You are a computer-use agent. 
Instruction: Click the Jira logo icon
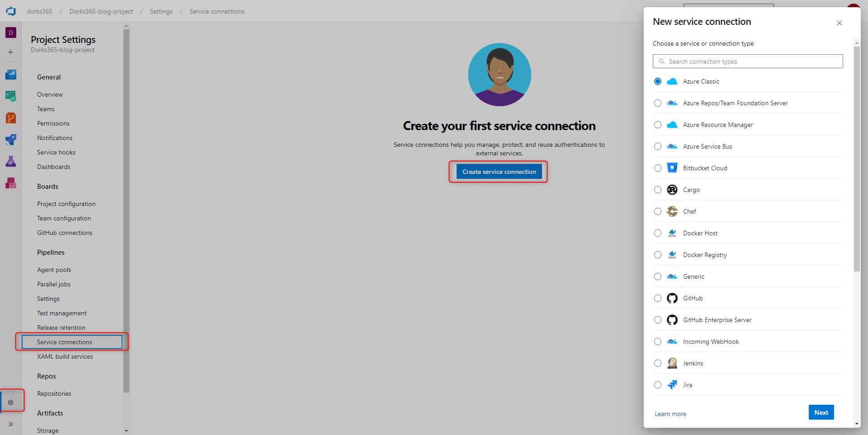click(672, 385)
